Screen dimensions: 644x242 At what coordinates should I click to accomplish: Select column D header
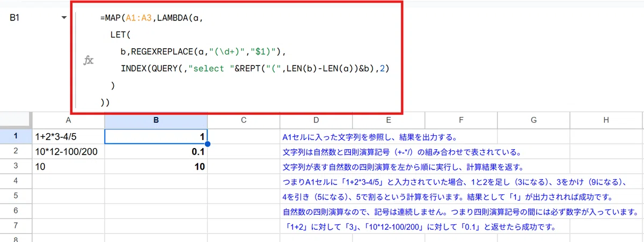(x=316, y=121)
